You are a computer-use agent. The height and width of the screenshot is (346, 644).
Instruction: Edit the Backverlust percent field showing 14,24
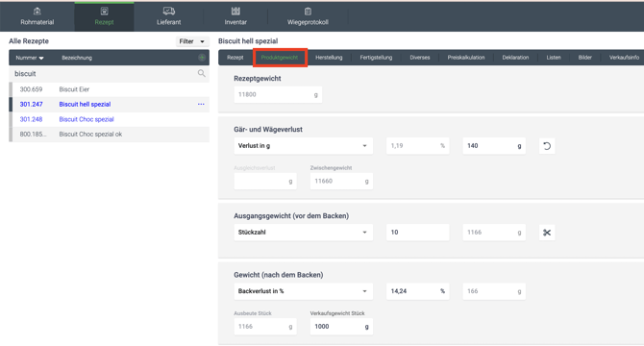point(417,291)
